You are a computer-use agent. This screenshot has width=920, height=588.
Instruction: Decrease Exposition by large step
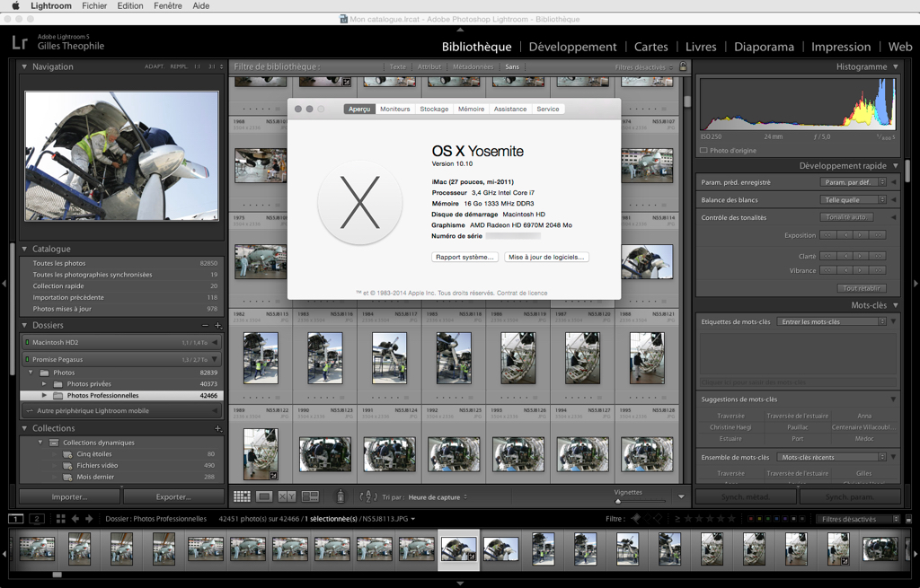(x=827, y=235)
